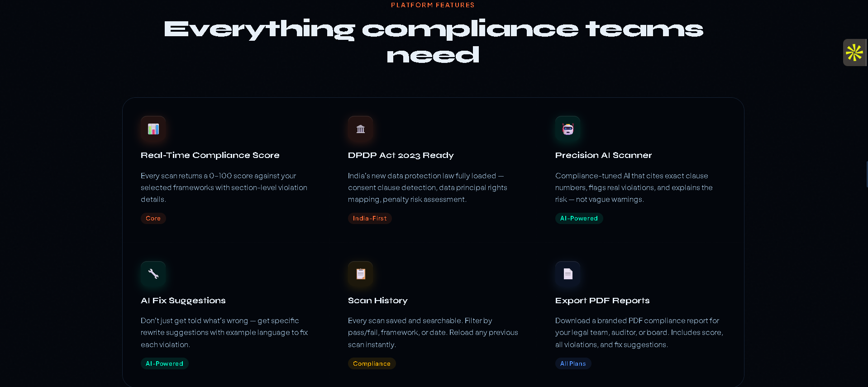Click the All Plans tag
Image resolution: width=868 pixels, height=387 pixels.
(573, 363)
